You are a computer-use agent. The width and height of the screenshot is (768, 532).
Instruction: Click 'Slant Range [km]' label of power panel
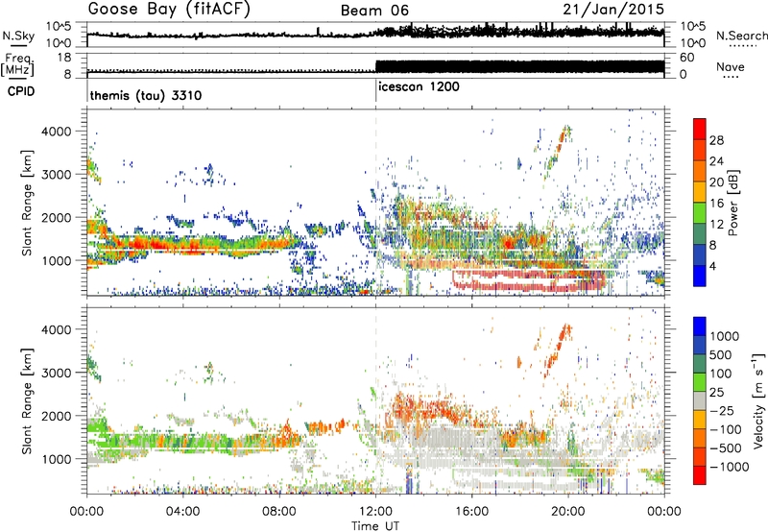[x=27, y=203]
